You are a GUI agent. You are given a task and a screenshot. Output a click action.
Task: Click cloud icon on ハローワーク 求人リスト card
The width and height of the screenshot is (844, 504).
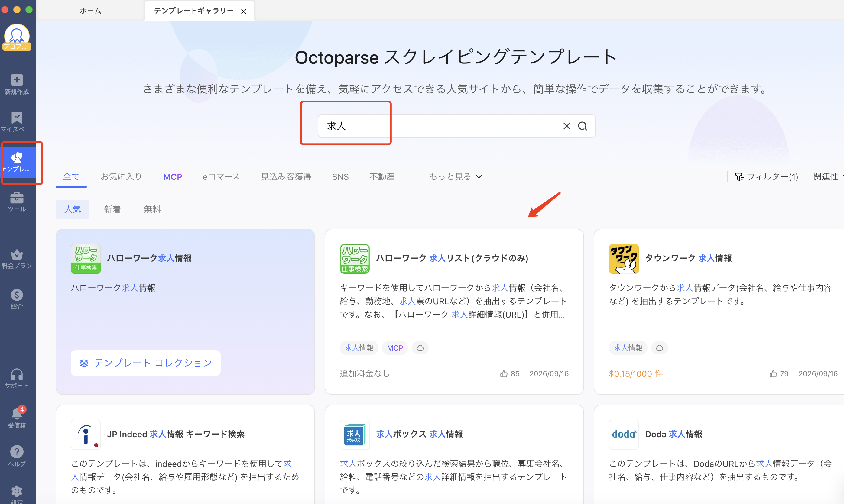tap(420, 348)
